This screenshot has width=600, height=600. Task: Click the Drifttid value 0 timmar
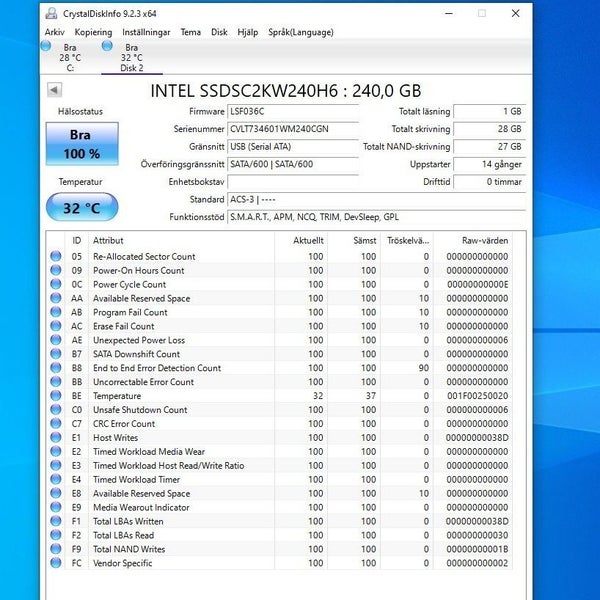(x=489, y=182)
